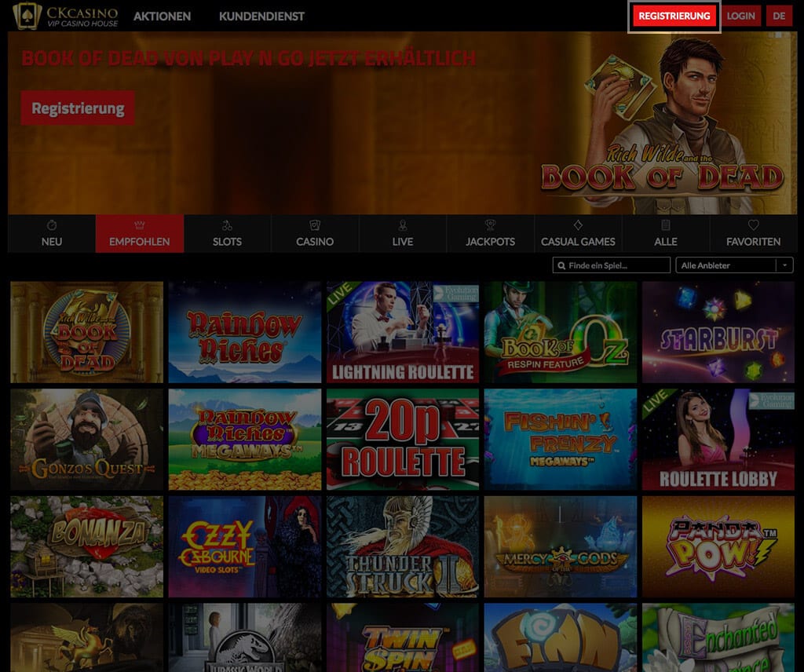Open Rainbow Riches Megaways game

pyautogui.click(x=245, y=440)
